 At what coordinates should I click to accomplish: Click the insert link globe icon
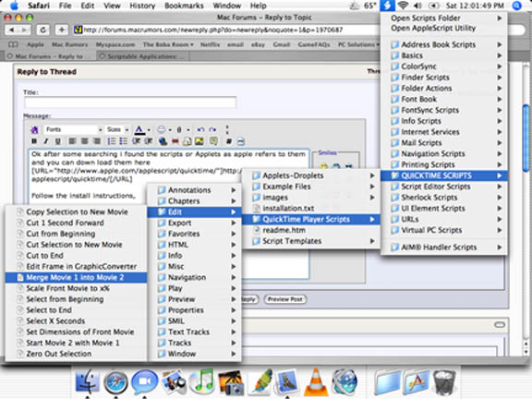tap(163, 141)
